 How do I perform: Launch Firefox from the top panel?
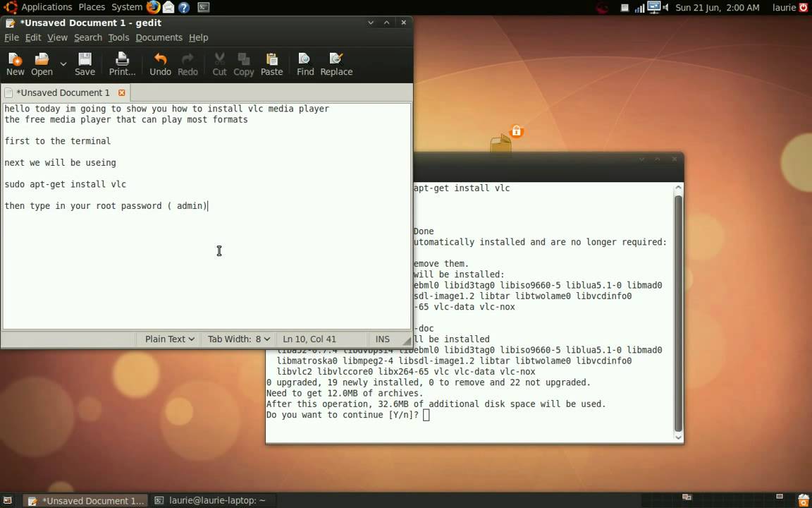pyautogui.click(x=153, y=7)
